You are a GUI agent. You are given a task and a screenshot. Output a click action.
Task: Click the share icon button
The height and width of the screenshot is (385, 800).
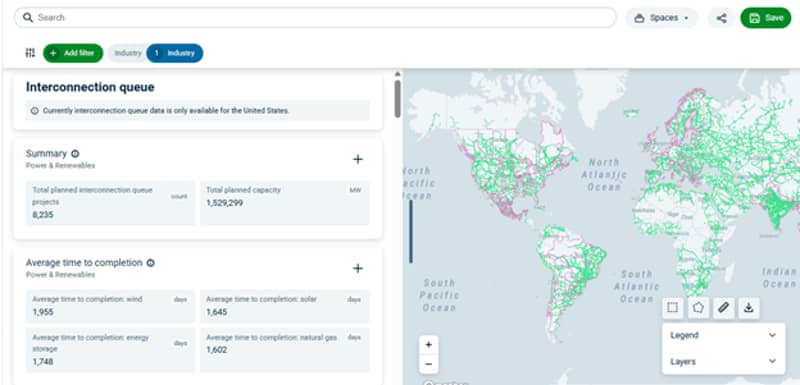pyautogui.click(x=721, y=18)
